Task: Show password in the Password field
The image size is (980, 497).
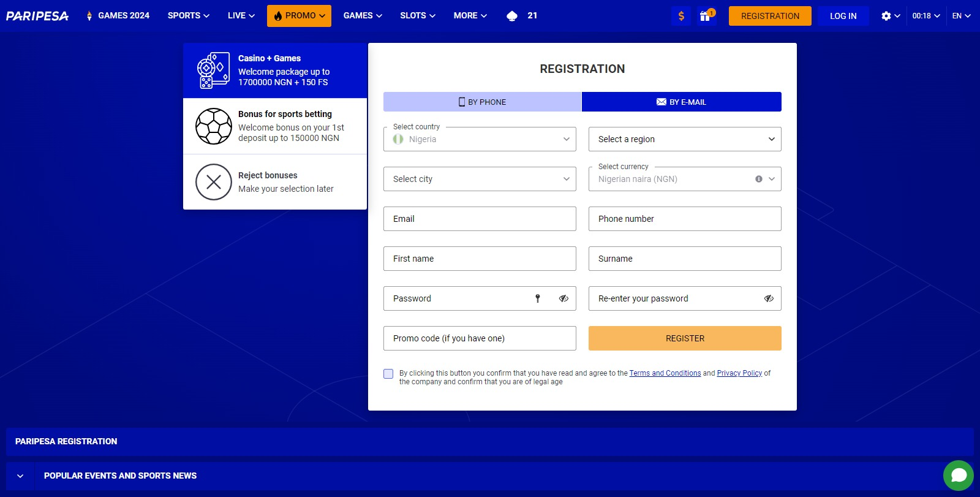Action: [563, 298]
